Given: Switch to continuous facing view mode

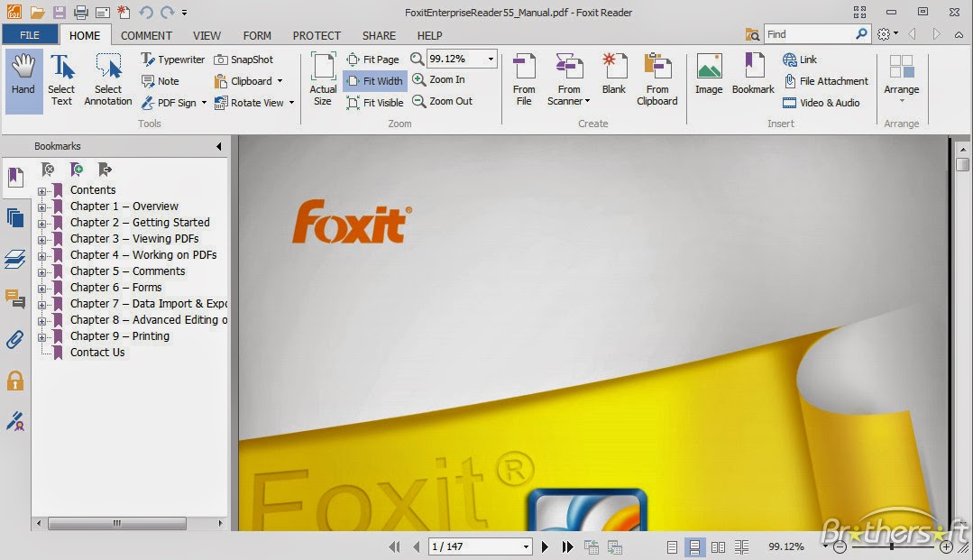Looking at the screenshot, I should click(741, 547).
